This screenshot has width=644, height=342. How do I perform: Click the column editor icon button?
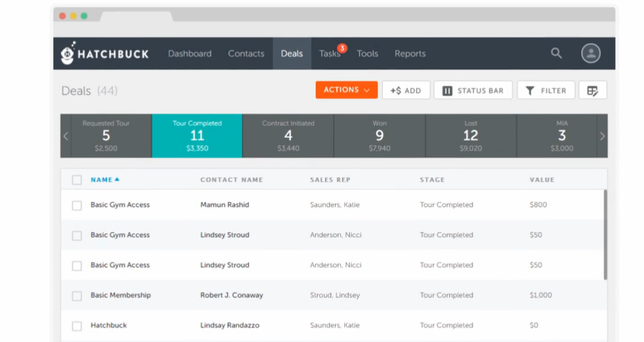click(593, 91)
